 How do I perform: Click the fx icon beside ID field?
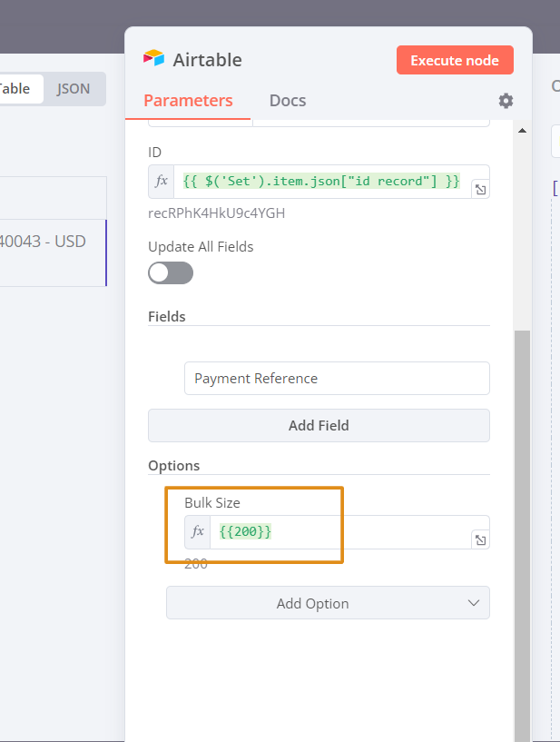click(x=162, y=182)
